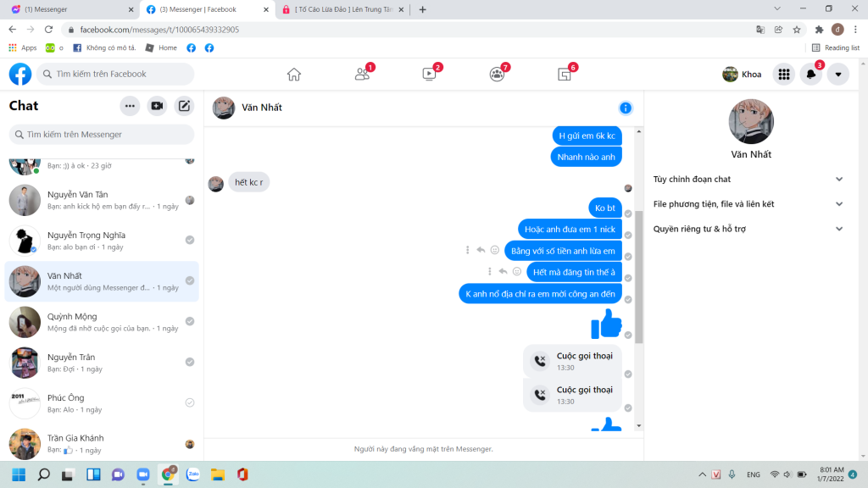Open the account dropdown arrow menu

point(838,75)
